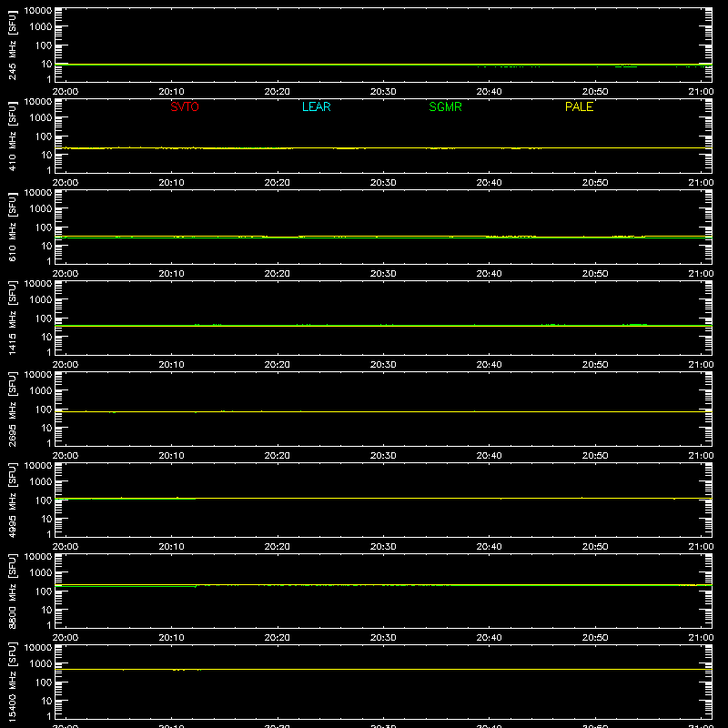Viewport: 728px width, 728px height.
Task: Click the 1000 tick label of 8800 MHz panel
Action: pyautogui.click(x=40, y=573)
